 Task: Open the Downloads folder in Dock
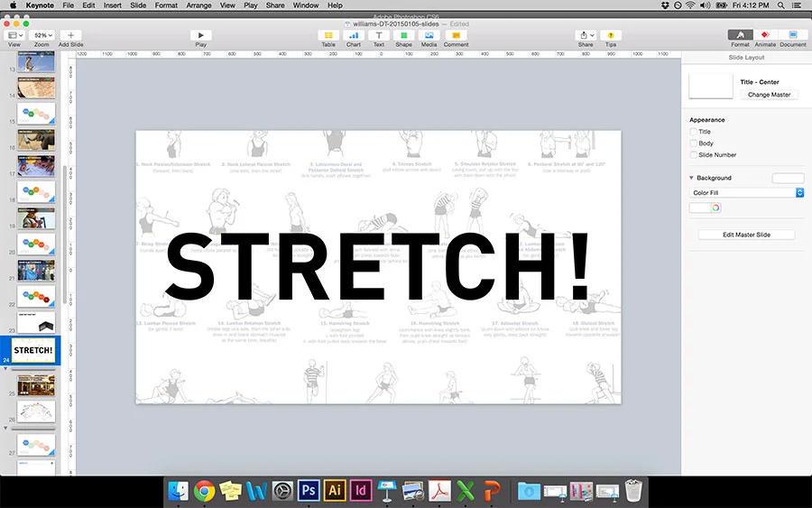529,491
